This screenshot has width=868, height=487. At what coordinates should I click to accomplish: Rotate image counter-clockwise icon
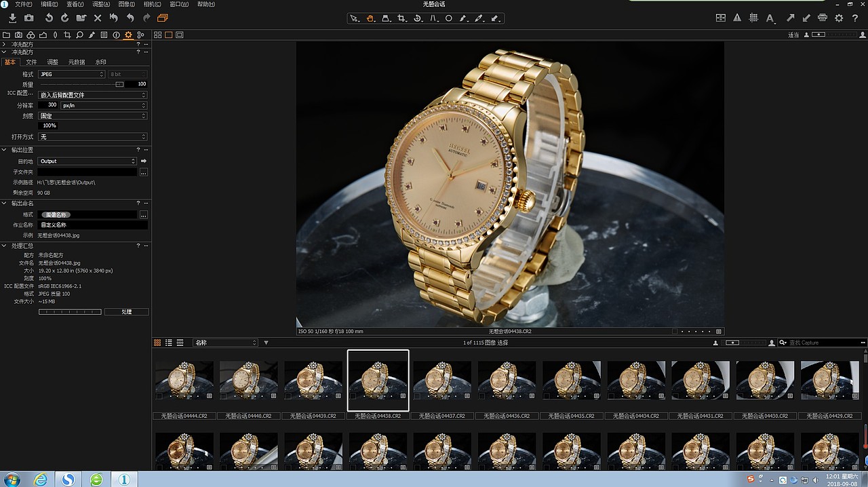click(x=49, y=18)
